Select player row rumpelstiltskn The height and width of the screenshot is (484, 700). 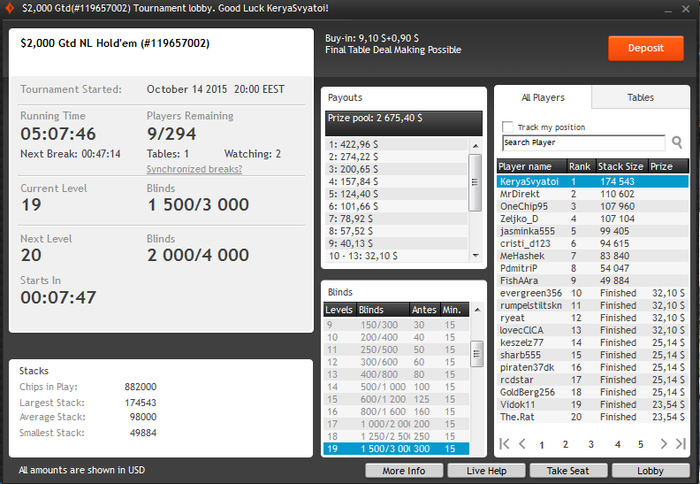pyautogui.click(x=592, y=305)
